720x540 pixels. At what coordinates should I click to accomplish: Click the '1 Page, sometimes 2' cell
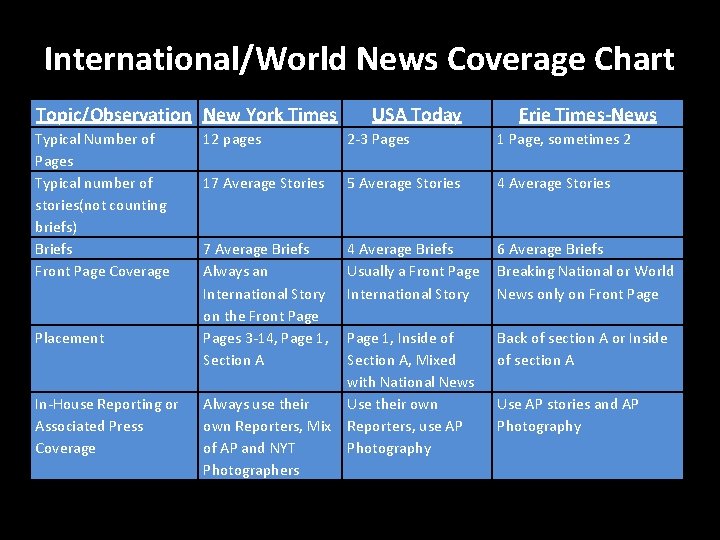tap(588, 150)
